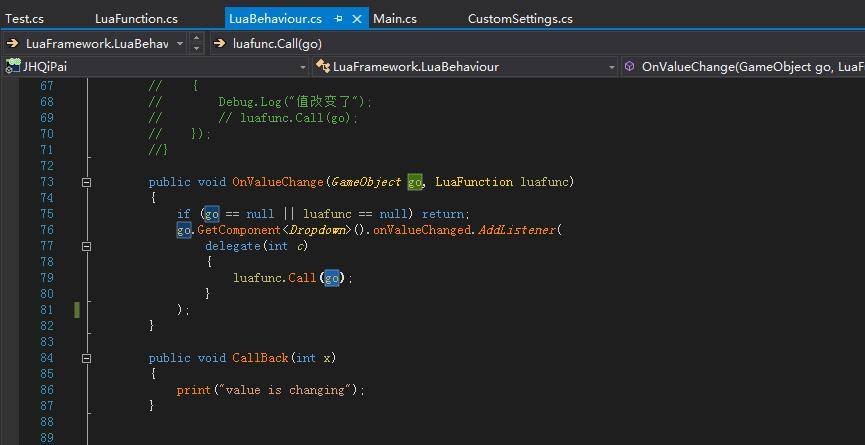This screenshot has width=865, height=445.
Task: Click the go reference in line 75
Action: (212, 214)
